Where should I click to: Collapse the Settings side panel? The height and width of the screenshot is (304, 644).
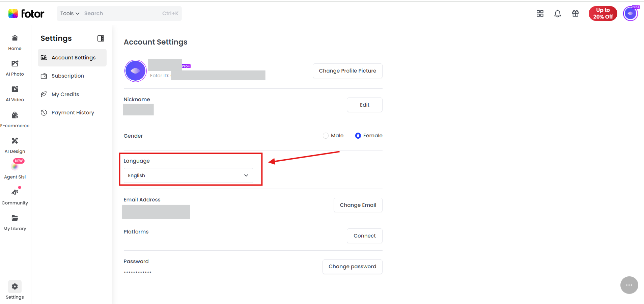[101, 38]
